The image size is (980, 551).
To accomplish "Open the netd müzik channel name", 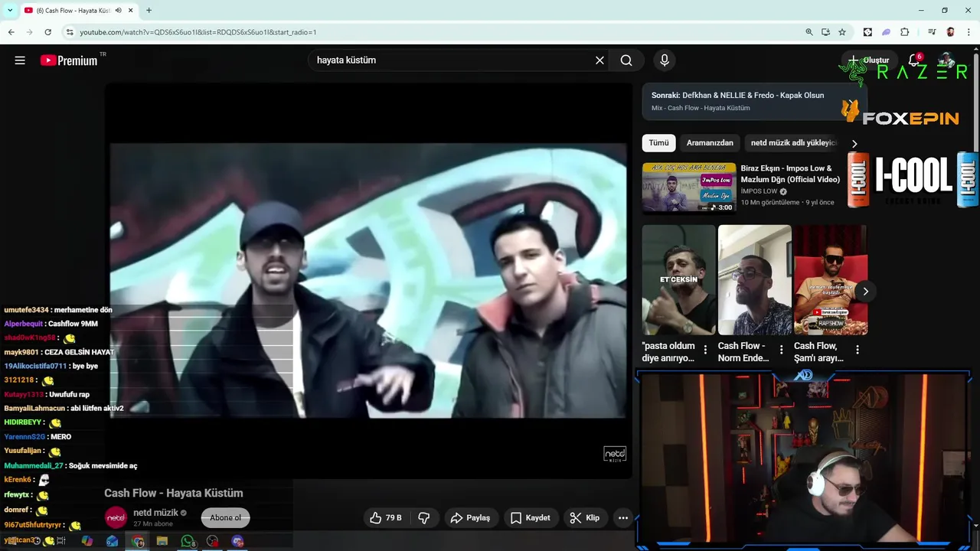I will 155,513.
